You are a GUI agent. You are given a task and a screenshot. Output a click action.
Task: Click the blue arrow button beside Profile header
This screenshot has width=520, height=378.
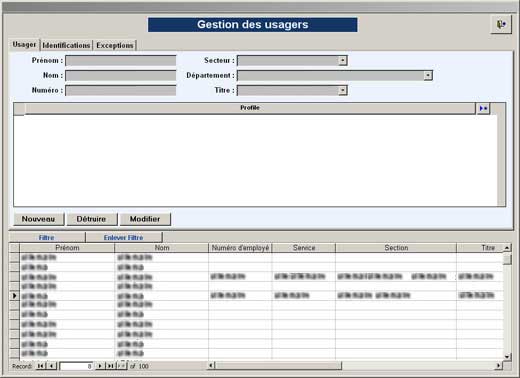[483, 108]
